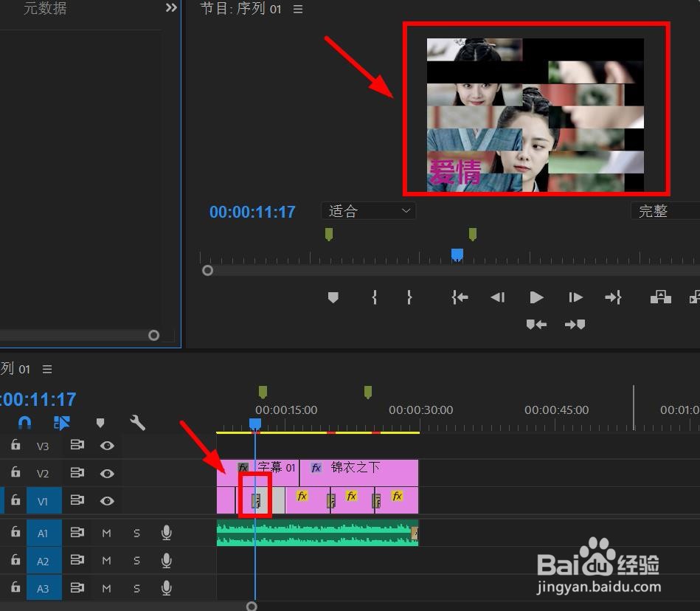Click the program monitor timecode 00:00:11:17
700x611 pixels.
point(252,212)
